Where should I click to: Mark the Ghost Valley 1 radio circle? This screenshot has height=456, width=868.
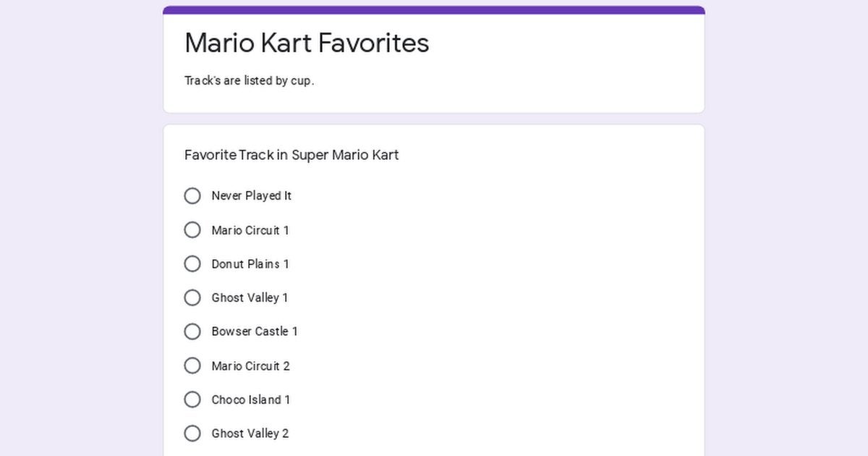192,297
